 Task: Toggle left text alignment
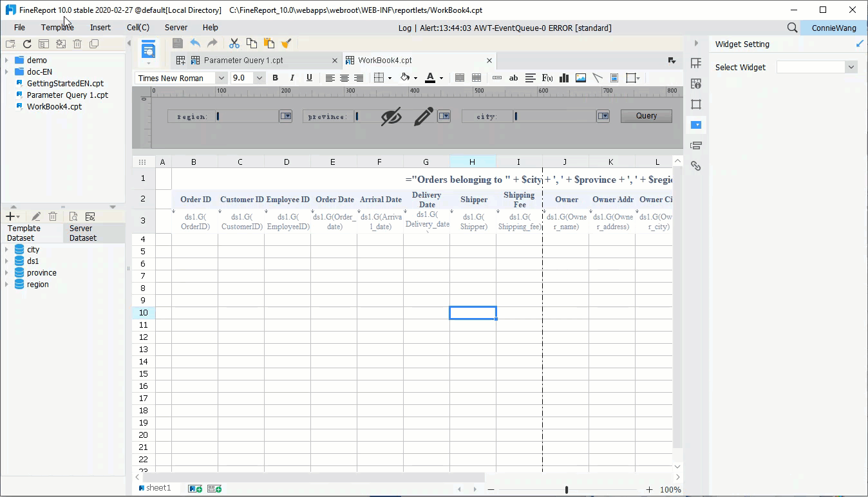click(330, 78)
